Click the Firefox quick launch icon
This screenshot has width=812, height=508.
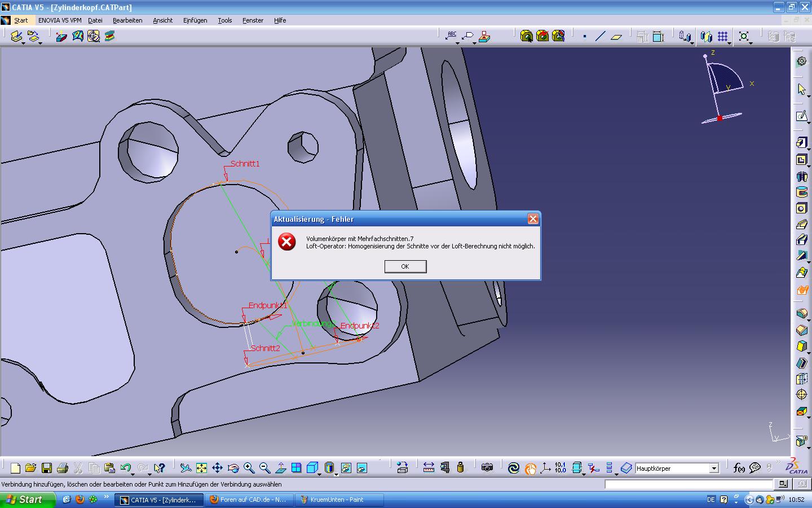pos(80,500)
